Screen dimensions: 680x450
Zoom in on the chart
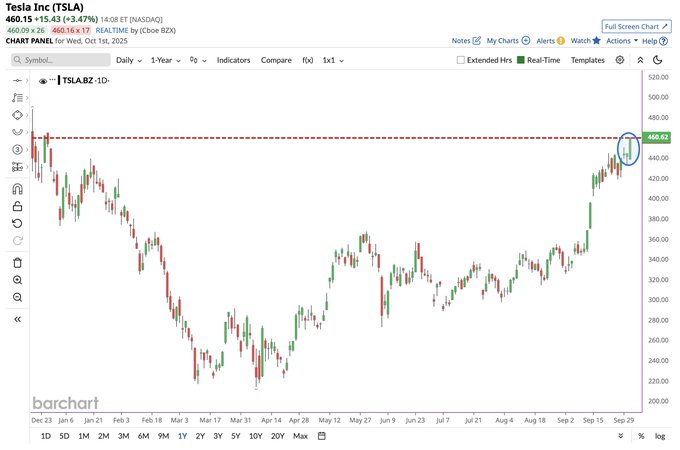pos(17,280)
